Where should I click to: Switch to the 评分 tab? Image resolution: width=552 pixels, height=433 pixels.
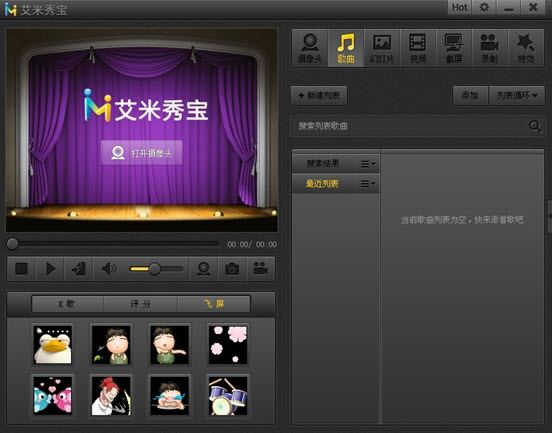141,304
